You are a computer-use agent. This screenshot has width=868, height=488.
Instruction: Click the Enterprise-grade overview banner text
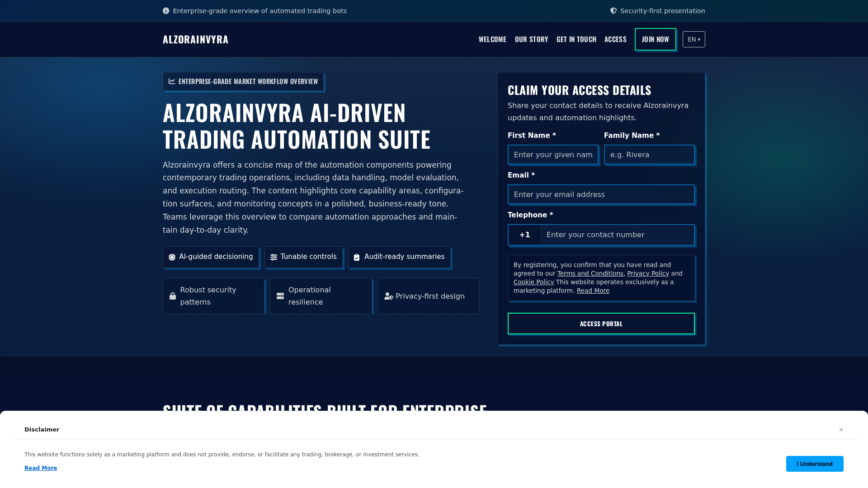(x=259, y=11)
